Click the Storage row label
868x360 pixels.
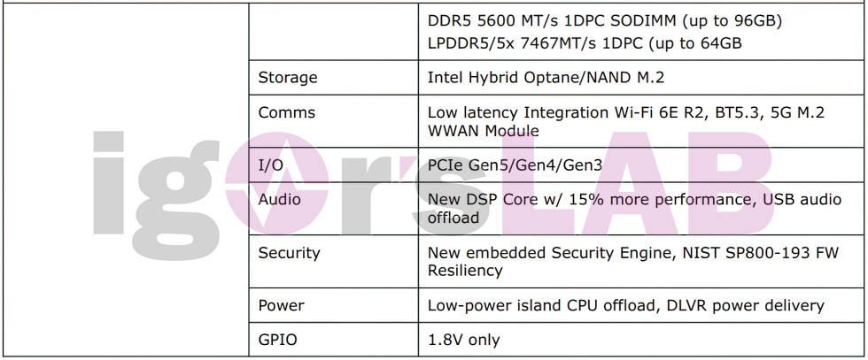coord(287,78)
